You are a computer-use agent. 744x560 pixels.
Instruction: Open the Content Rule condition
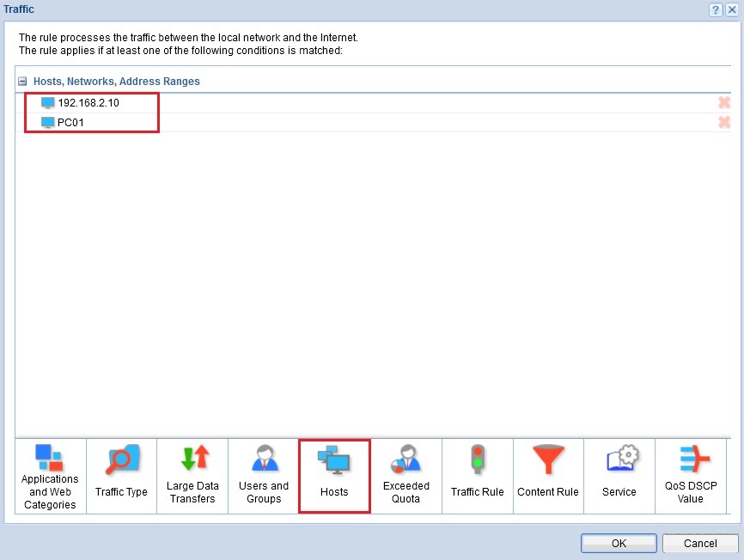tap(547, 476)
